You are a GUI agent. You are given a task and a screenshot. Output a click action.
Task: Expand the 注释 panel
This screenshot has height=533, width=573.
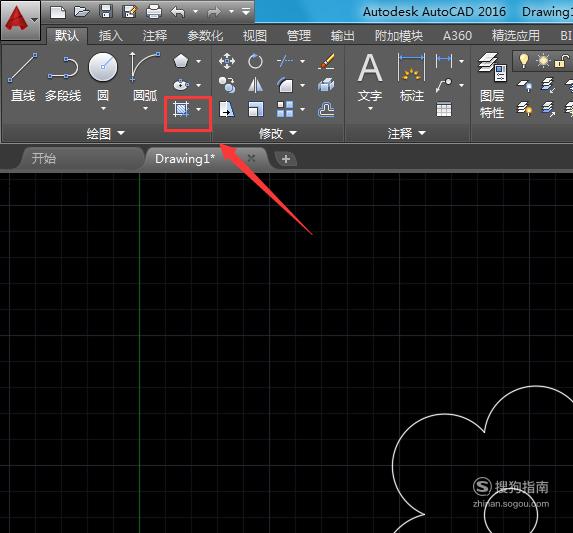407,133
